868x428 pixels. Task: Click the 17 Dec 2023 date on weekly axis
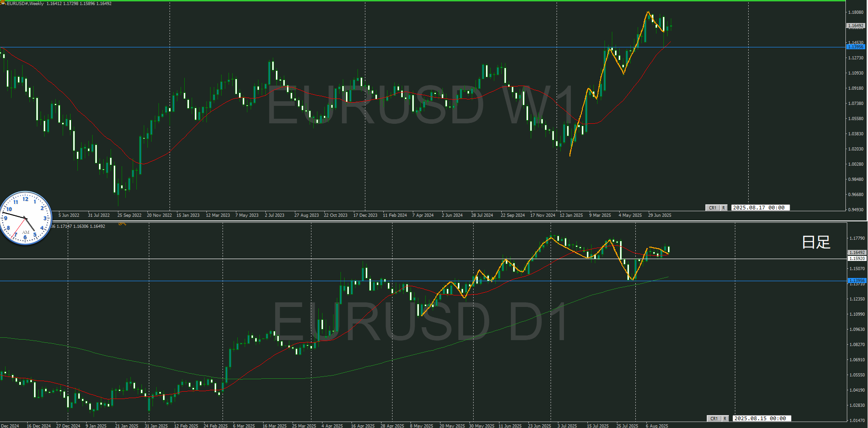click(x=365, y=215)
